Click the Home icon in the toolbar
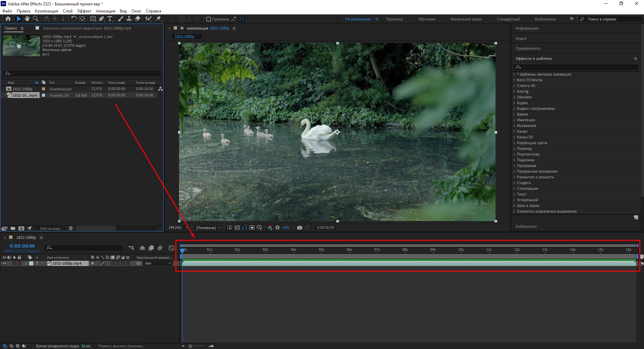Viewport: 644px width, 349px height. pyautogui.click(x=8, y=19)
